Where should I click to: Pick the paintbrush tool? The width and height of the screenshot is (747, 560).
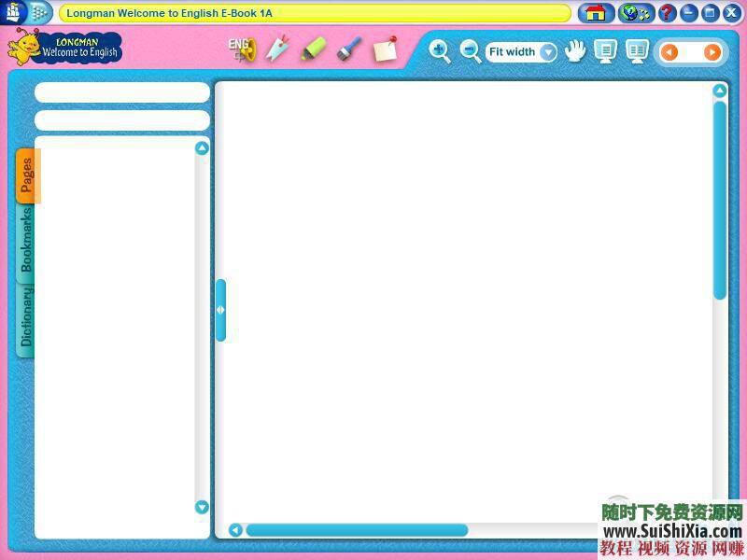click(348, 49)
